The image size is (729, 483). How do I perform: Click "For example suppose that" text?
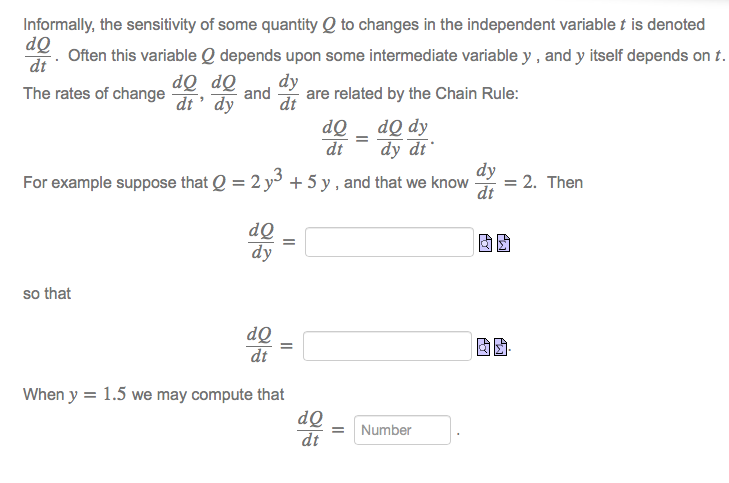click(115, 182)
